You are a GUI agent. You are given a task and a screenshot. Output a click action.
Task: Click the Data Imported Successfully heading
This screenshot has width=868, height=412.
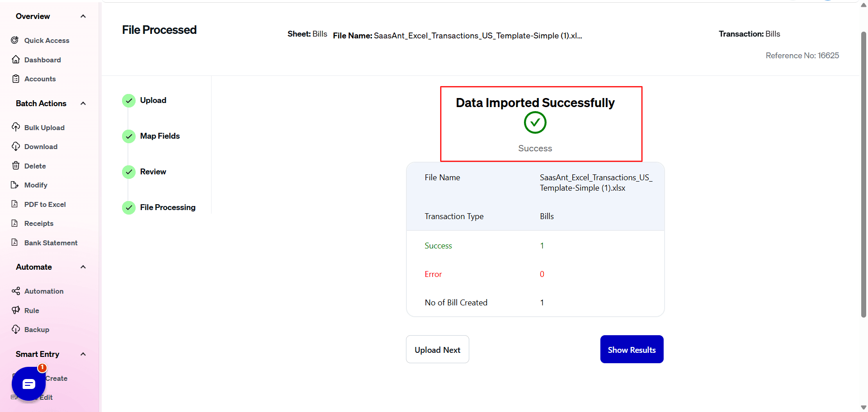click(535, 103)
